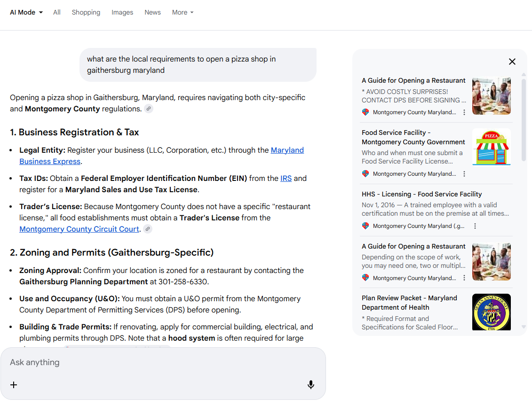The image size is (532, 406).
Task: Open options for first Guide for Opening Restaurant source
Action: [464, 112]
